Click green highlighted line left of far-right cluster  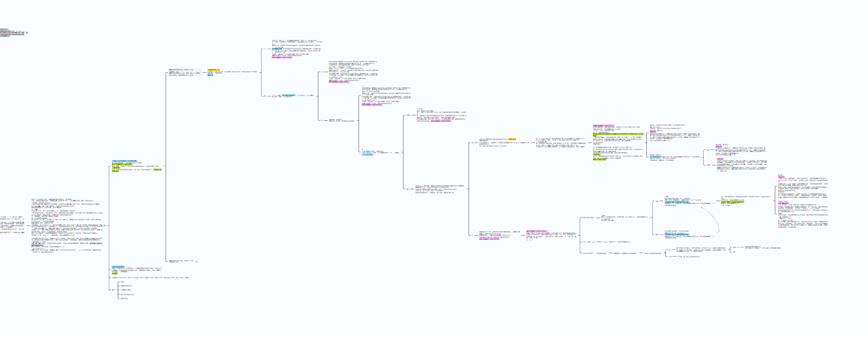[730, 202]
